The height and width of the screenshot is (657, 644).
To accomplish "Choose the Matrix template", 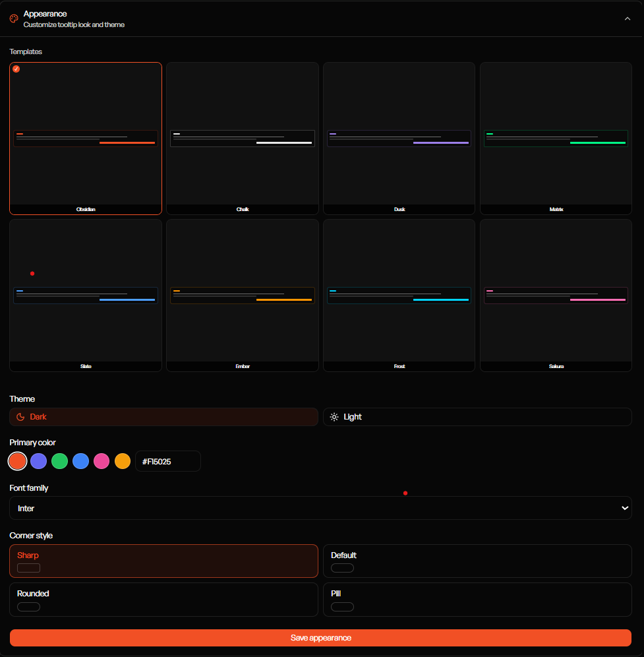I will 556,139.
